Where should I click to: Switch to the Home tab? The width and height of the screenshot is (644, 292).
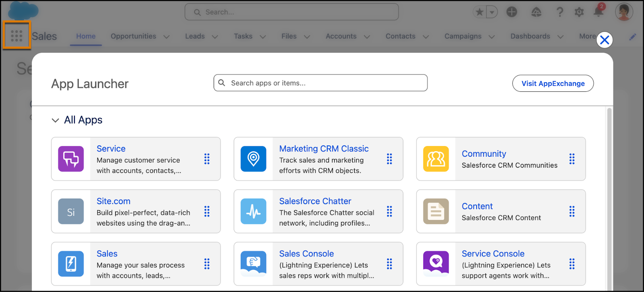(86, 36)
